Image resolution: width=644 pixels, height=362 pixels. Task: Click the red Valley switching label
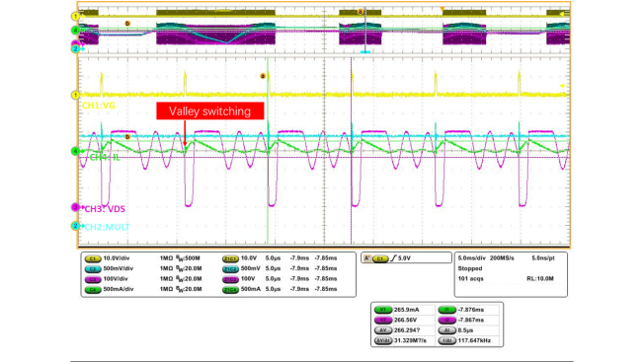coord(209,111)
